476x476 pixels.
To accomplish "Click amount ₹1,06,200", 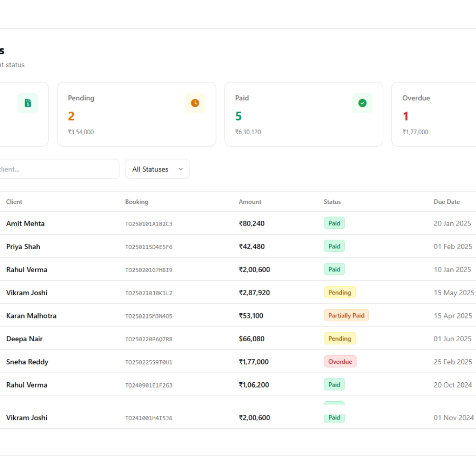I will click(x=254, y=385).
